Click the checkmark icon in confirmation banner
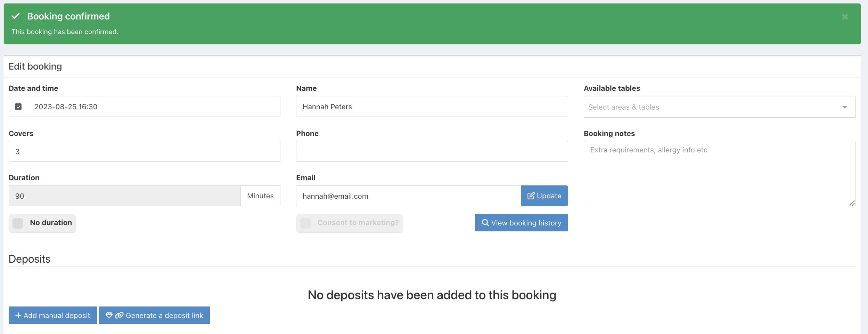The height and width of the screenshot is (334, 868). point(16,16)
